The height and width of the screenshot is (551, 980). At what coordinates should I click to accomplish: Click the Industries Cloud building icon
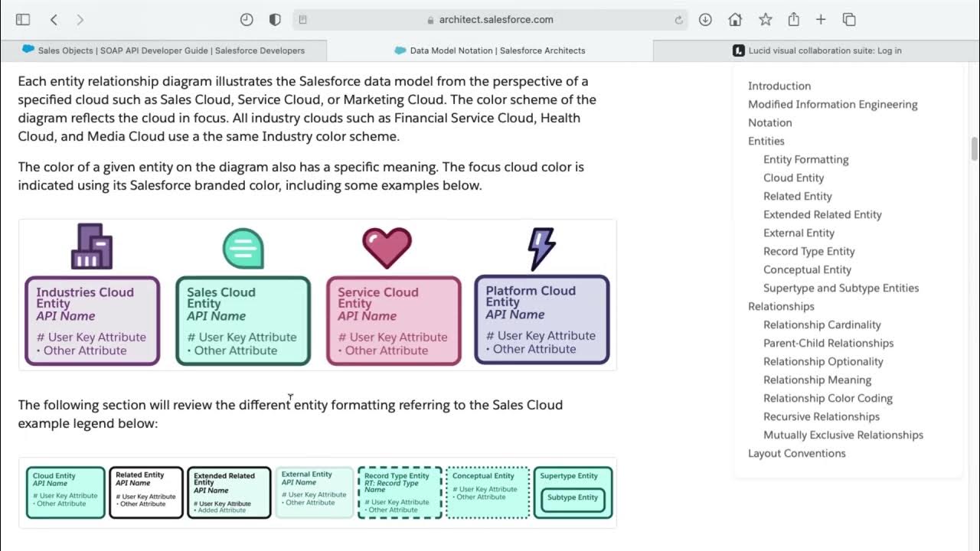tap(92, 246)
